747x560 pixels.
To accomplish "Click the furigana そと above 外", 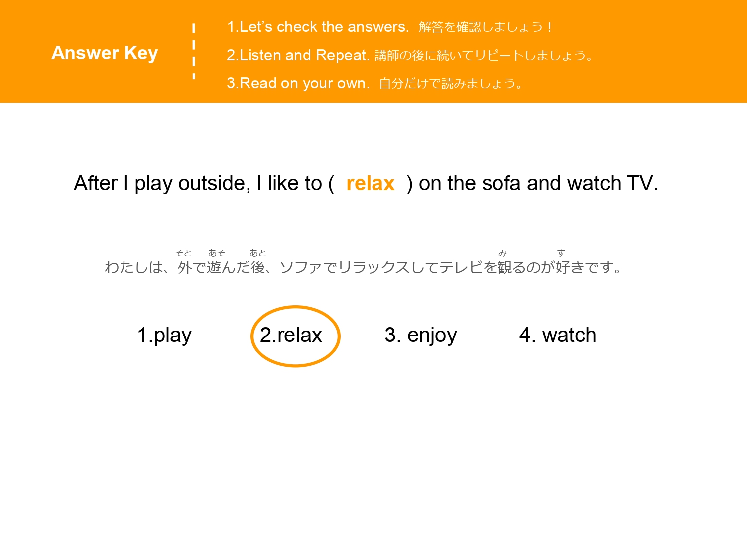I will tap(183, 253).
